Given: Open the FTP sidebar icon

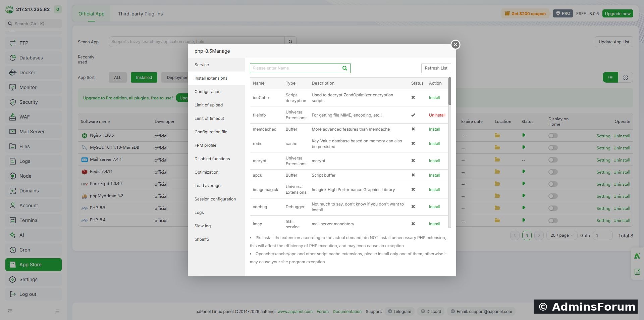Looking at the screenshot, I should point(13,43).
